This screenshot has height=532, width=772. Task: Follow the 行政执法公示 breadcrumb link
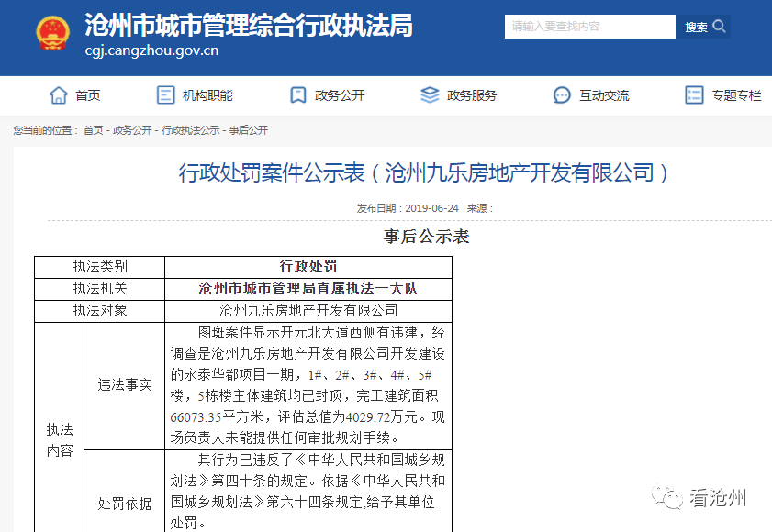191,130
